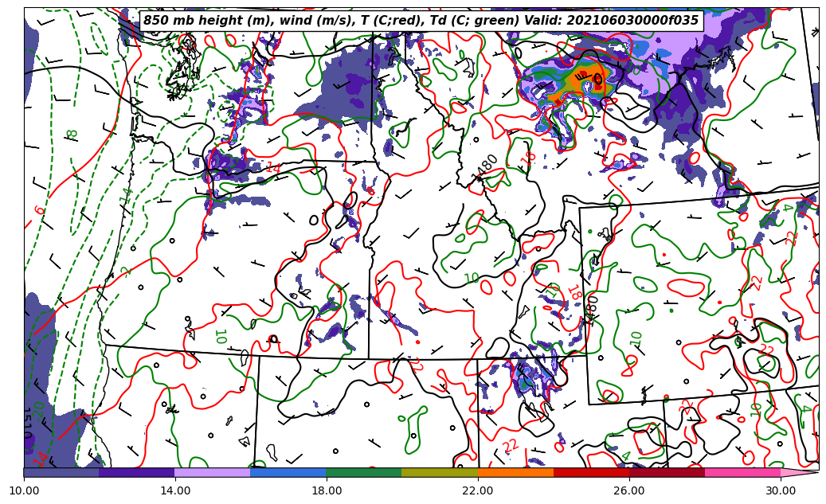Image resolution: width=826 pixels, height=504 pixels.
Task: Select the 30.00 colorbar tick label
Action: [x=781, y=491]
